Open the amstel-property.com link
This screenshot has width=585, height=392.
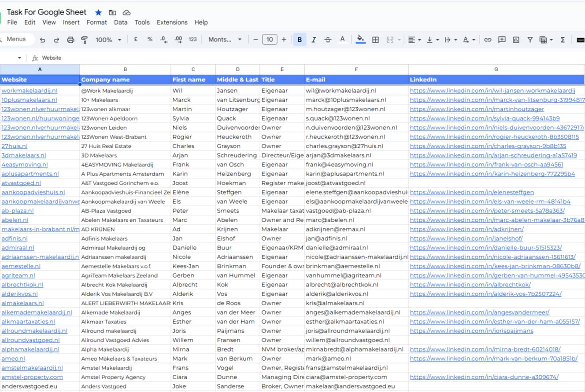(32, 377)
